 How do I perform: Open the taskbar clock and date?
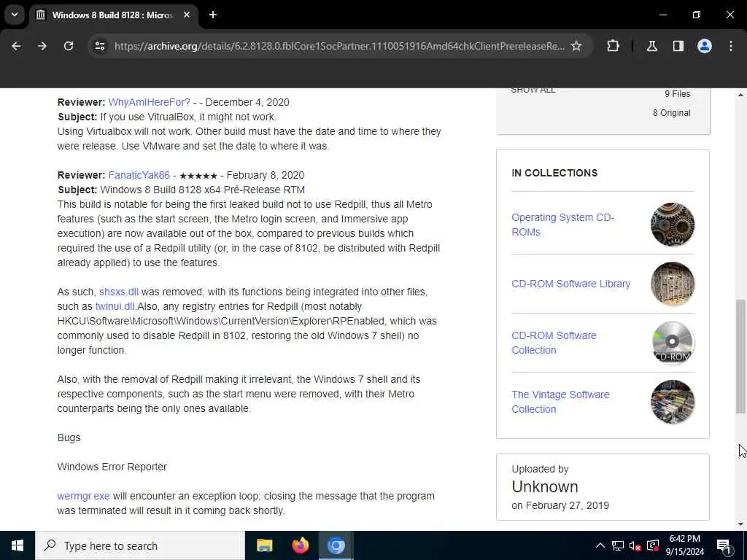point(684,545)
